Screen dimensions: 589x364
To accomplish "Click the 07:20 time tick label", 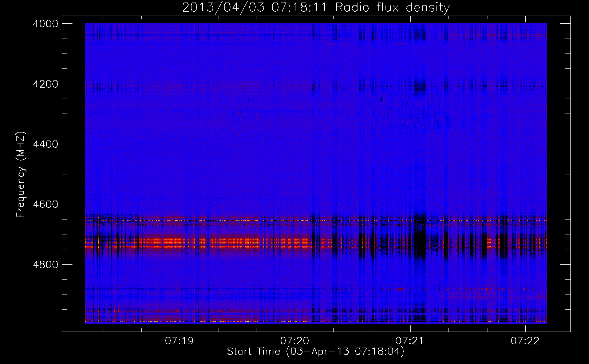I will click(295, 341).
